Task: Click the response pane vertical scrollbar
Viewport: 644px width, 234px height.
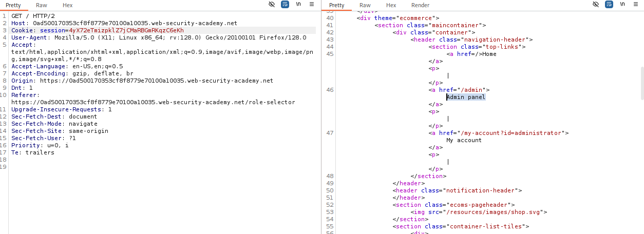Action: point(641,82)
